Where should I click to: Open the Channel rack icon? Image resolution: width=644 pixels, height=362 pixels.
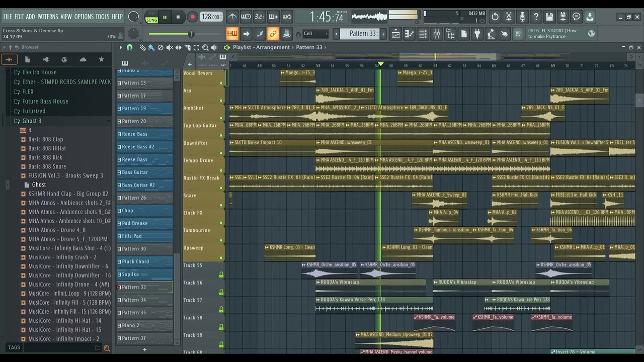point(423,34)
